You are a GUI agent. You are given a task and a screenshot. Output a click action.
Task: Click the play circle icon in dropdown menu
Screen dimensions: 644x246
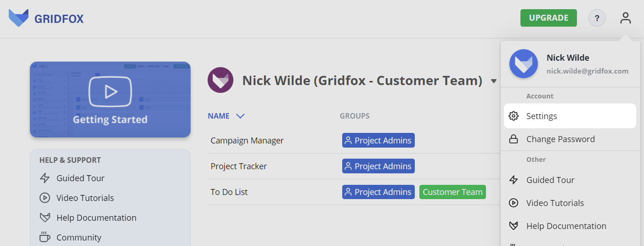[514, 203]
